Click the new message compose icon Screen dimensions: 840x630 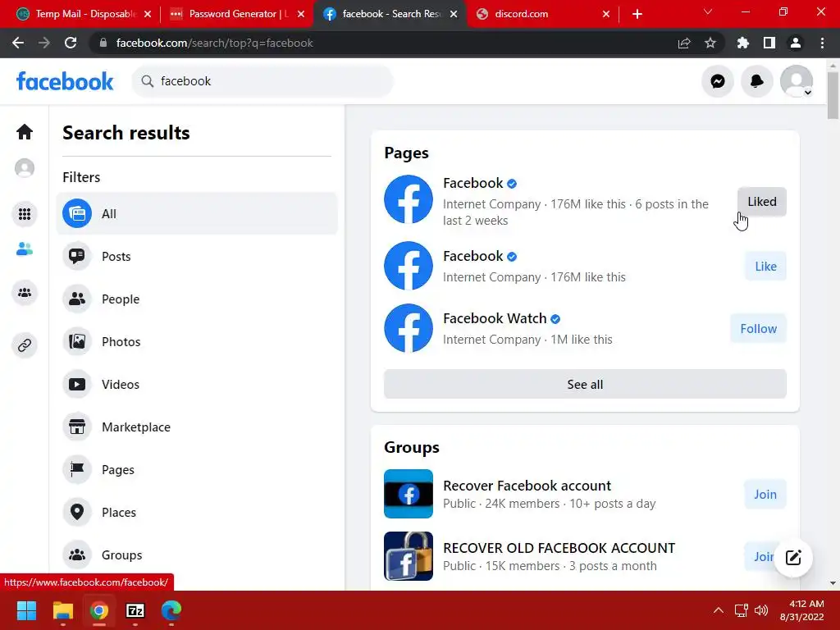pyautogui.click(x=793, y=557)
